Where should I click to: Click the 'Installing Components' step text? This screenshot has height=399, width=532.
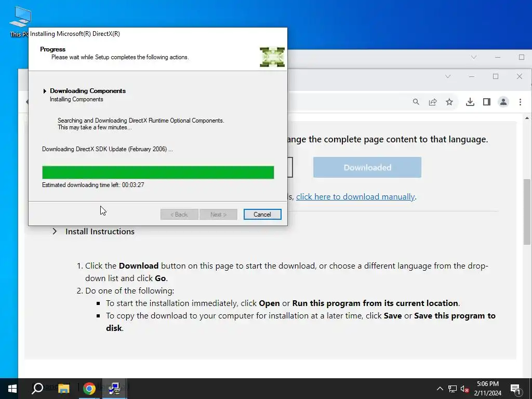[x=76, y=99]
